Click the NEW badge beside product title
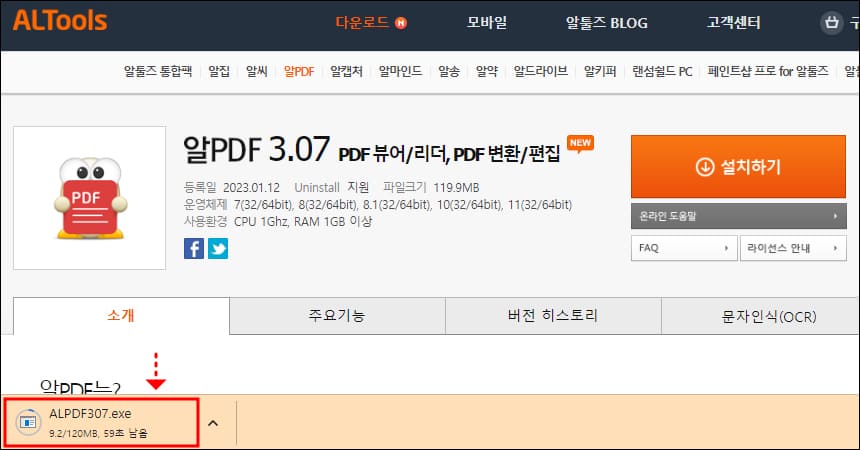 pyautogui.click(x=580, y=144)
